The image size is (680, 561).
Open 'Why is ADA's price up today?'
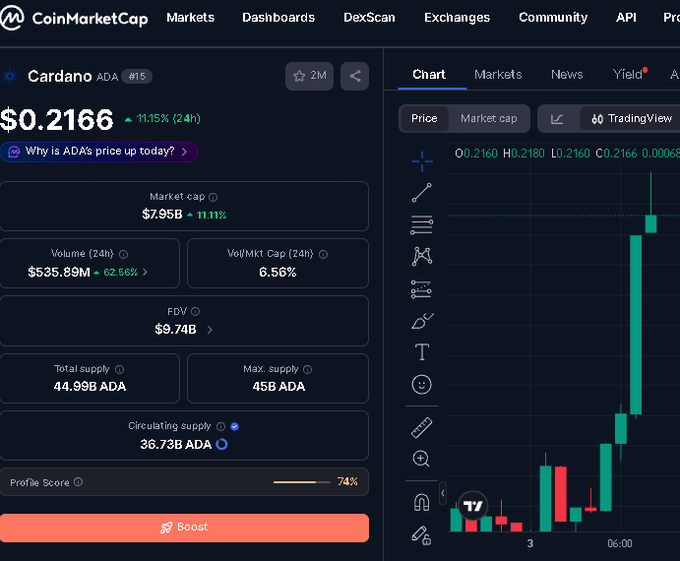[x=99, y=151]
